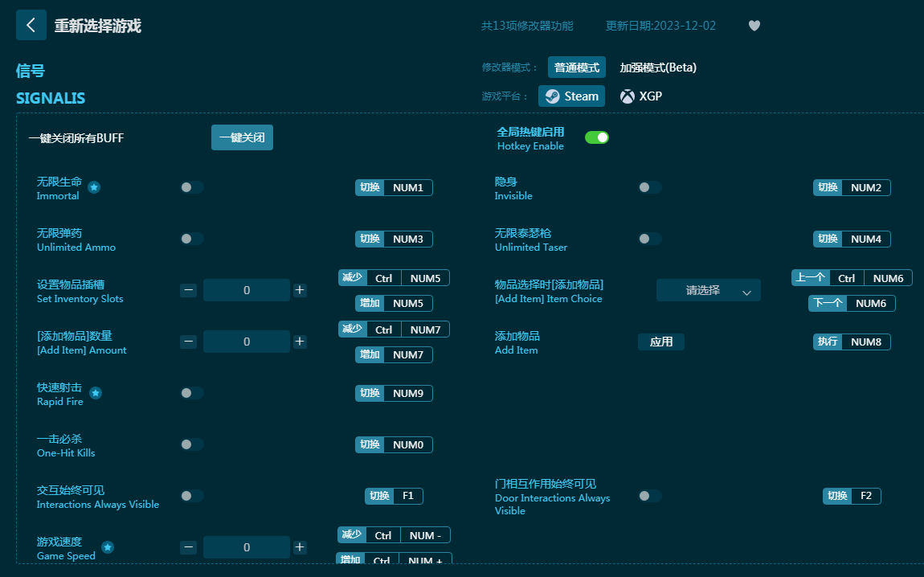Click the Set Inventory Slots value field
924x577 pixels.
246,290
